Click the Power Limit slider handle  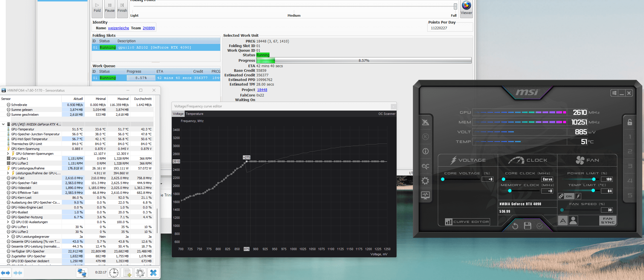[x=594, y=179]
